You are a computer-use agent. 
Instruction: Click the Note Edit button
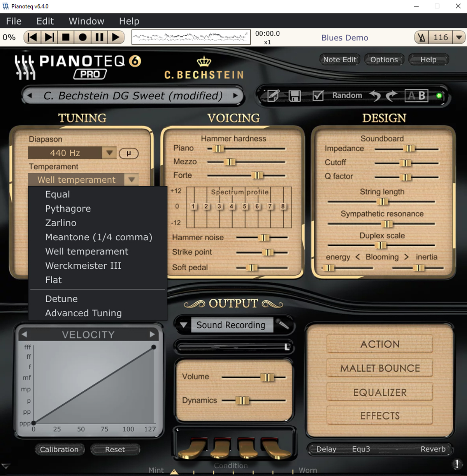point(340,60)
